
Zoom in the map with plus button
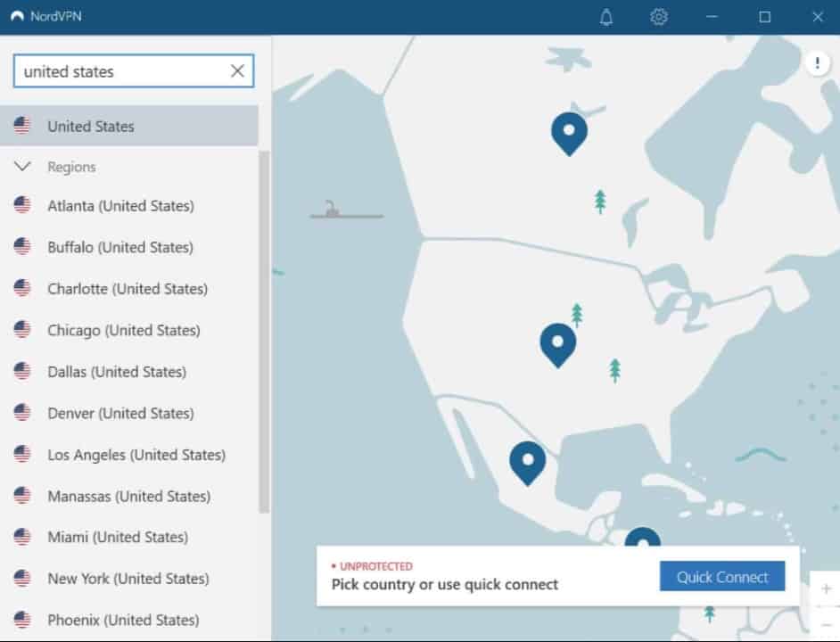coord(826,588)
